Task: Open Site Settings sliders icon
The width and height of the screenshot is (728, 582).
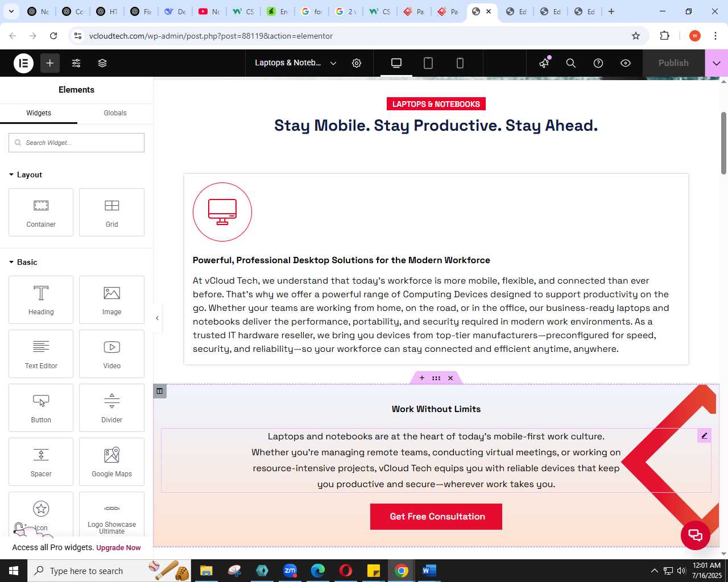Action: click(76, 63)
